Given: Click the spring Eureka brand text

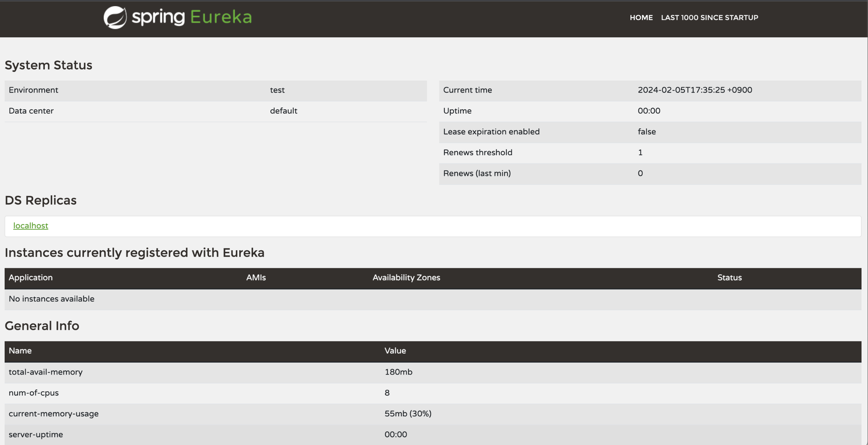Looking at the screenshot, I should point(192,17).
